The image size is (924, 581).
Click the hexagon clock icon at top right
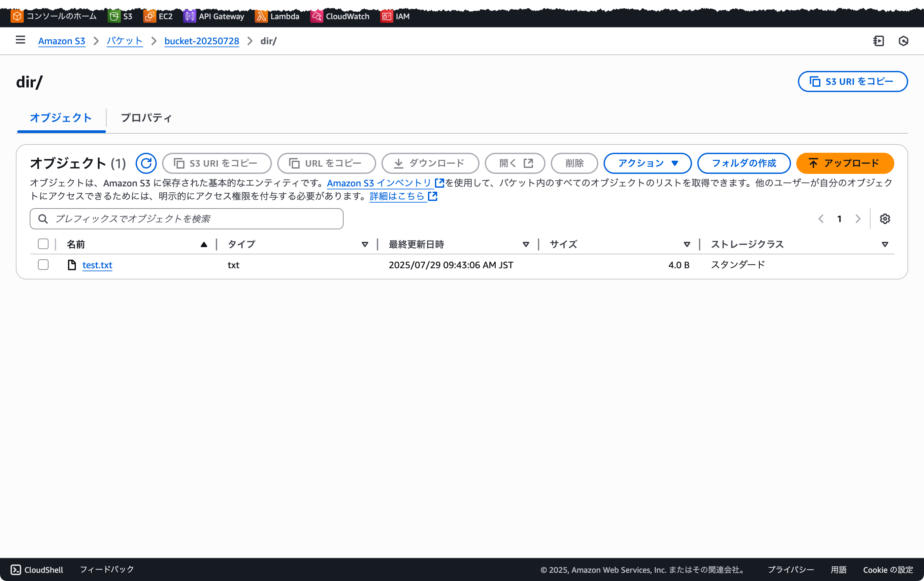click(x=903, y=41)
